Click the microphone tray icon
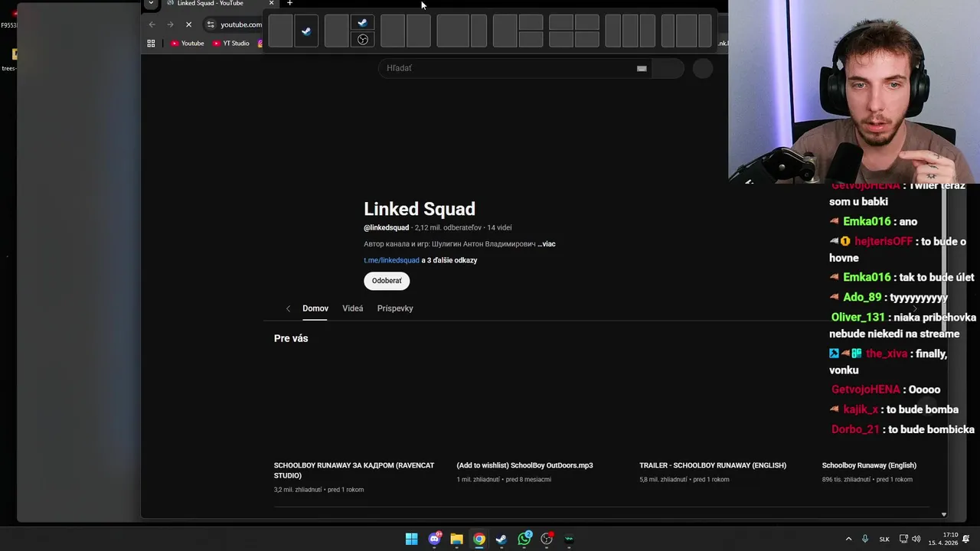 865,539
